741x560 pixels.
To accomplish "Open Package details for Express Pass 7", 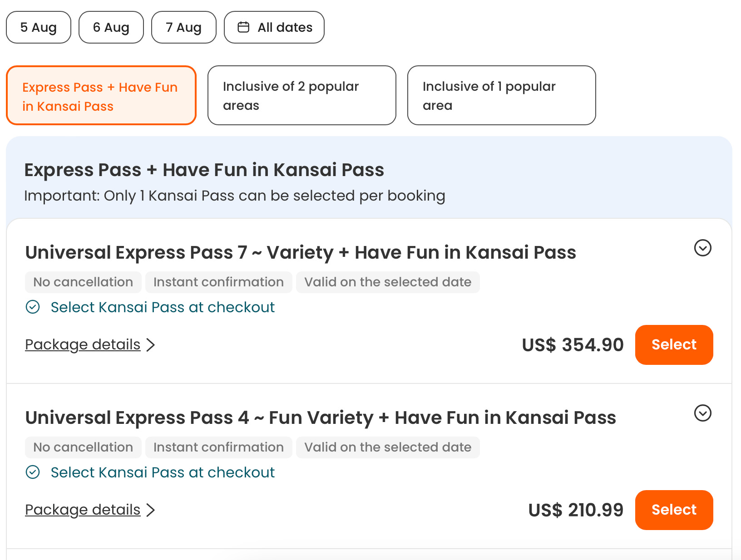I will (x=83, y=345).
